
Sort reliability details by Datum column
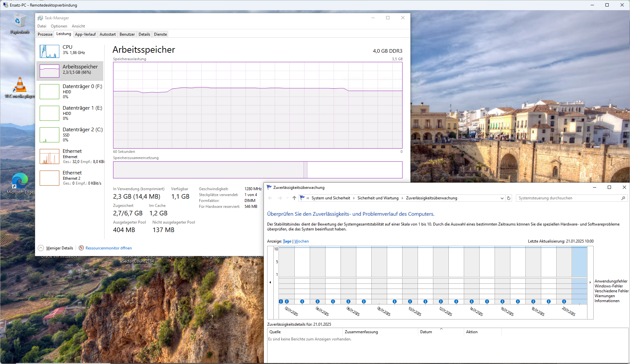point(441,332)
